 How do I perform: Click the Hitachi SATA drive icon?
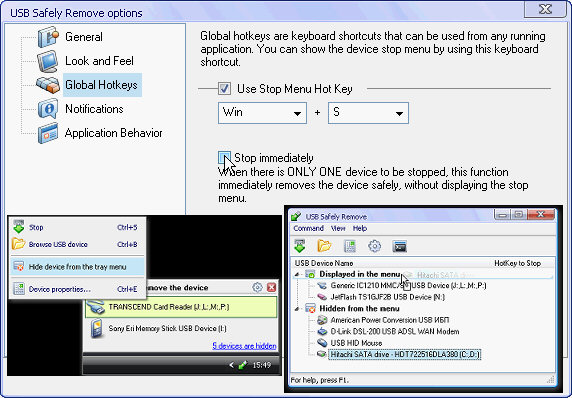322,354
